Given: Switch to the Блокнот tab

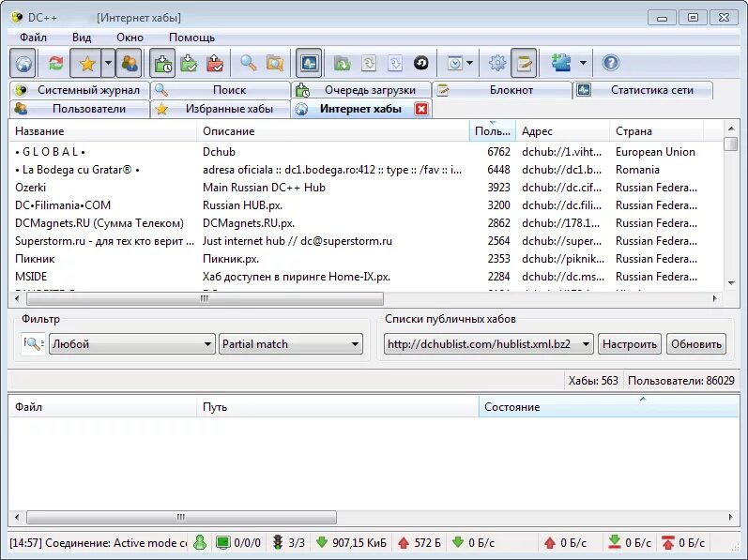Looking at the screenshot, I should coord(502,90).
